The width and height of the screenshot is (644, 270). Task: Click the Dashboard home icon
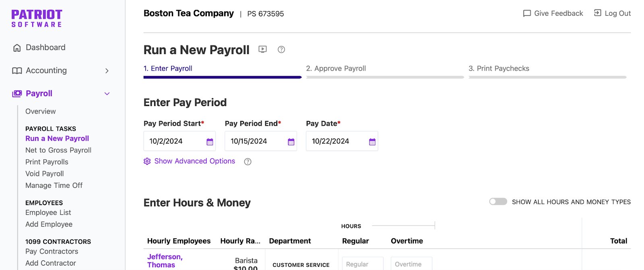(17, 48)
